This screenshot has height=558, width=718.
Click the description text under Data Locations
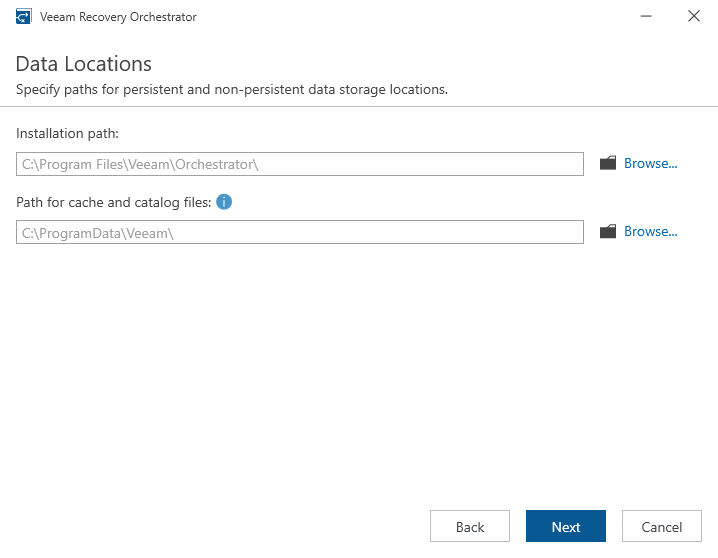(x=231, y=89)
